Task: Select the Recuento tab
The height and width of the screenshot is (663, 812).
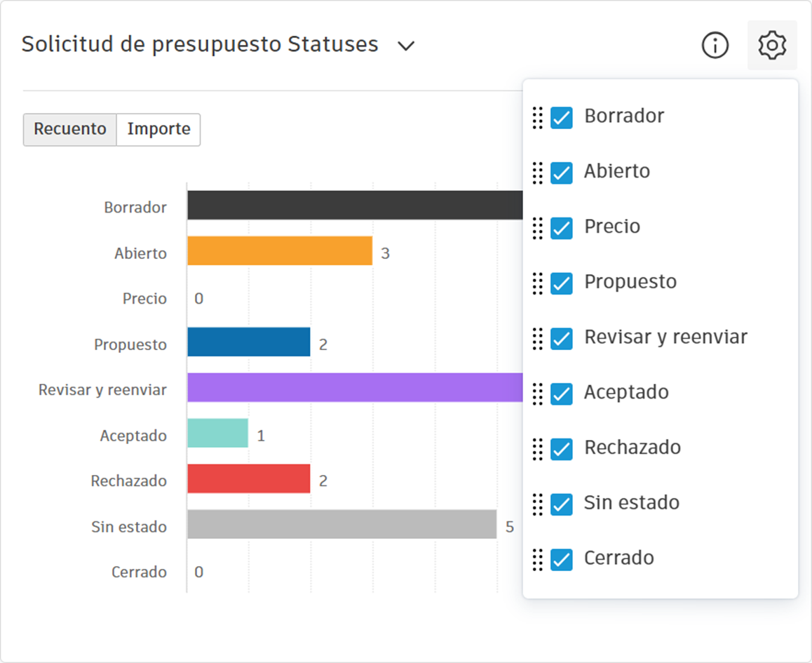Action: point(70,130)
